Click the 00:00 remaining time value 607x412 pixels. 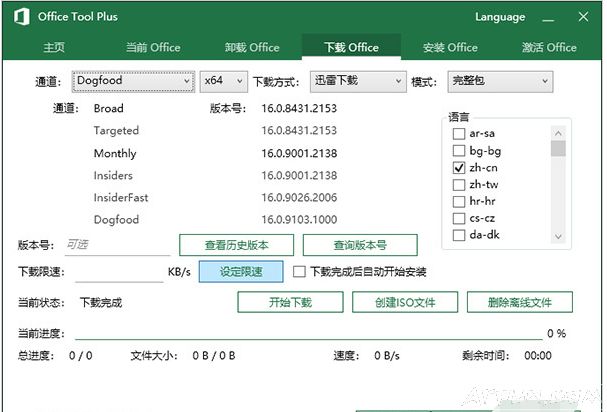(538, 355)
